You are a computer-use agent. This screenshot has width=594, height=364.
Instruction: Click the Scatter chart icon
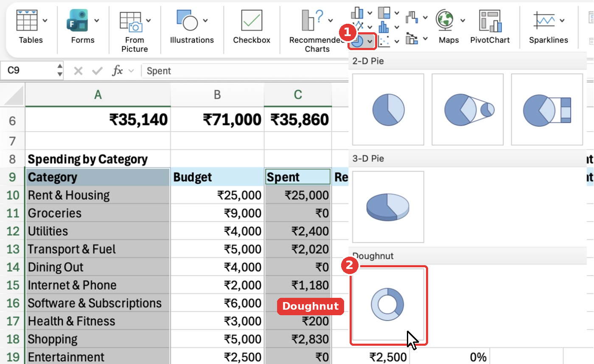coord(384,41)
